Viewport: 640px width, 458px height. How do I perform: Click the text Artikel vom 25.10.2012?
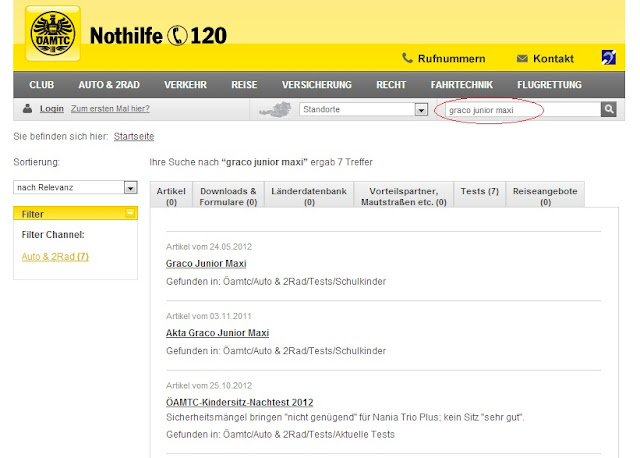click(209, 385)
